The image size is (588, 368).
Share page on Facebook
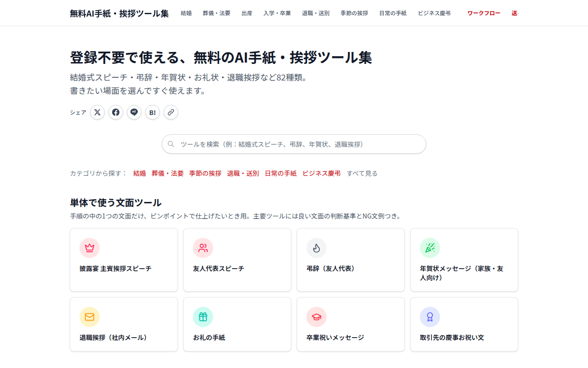116,112
